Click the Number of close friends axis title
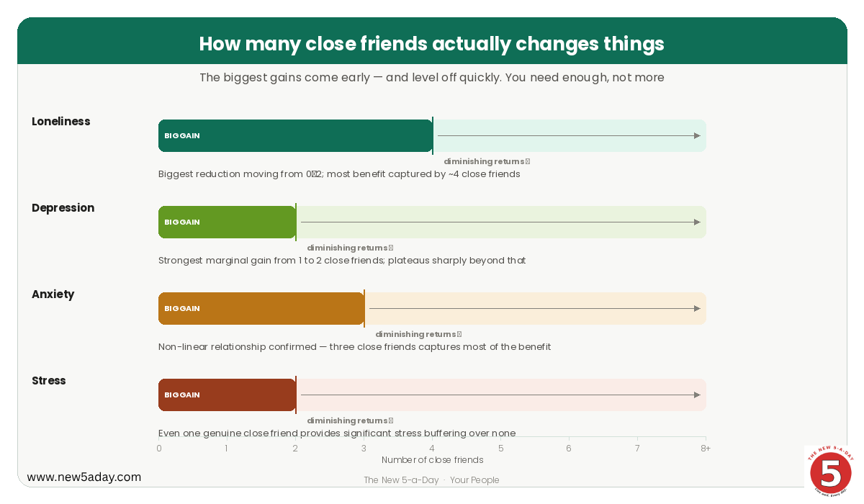The height and width of the screenshot is (504, 864). [x=433, y=459]
